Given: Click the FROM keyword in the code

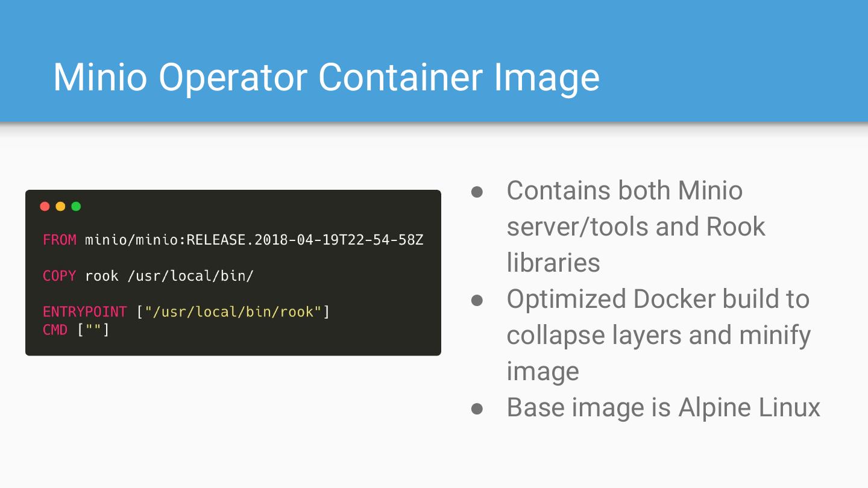Looking at the screenshot, I should click(60, 240).
